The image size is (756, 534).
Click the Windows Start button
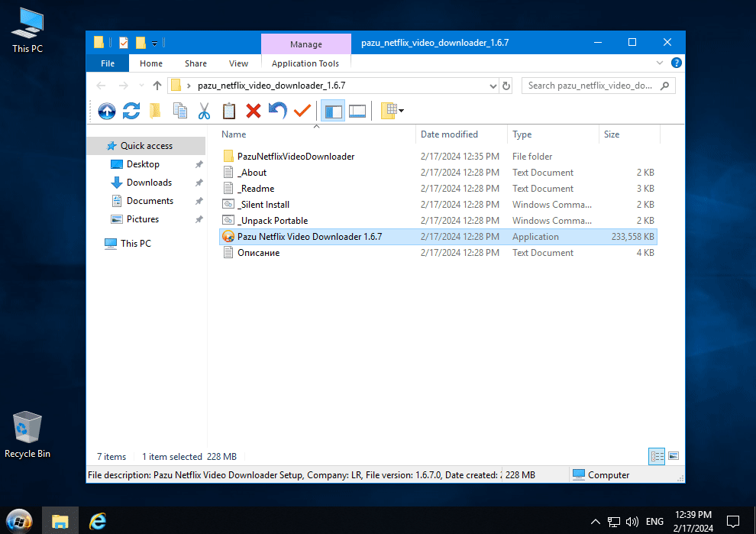[19, 522]
